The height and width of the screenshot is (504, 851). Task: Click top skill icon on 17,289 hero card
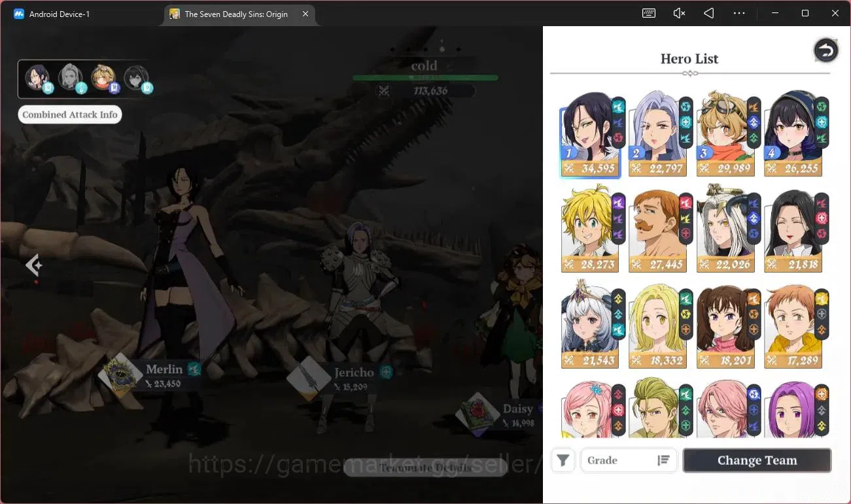(822, 299)
